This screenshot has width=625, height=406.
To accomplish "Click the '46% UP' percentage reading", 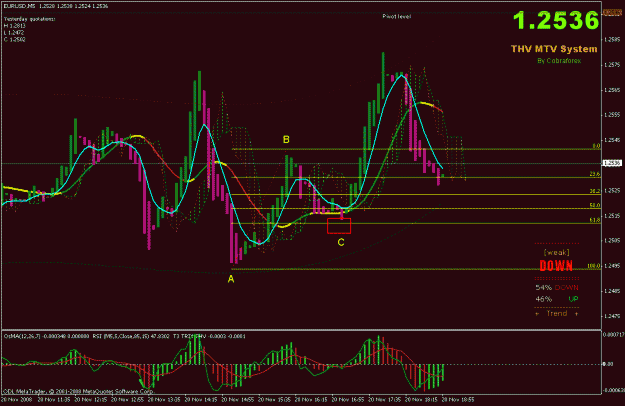I will (556, 299).
